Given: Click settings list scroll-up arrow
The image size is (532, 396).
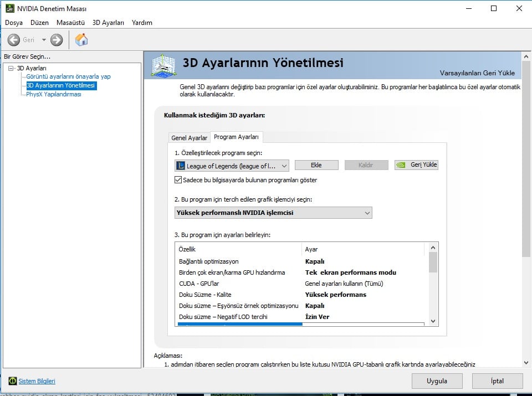Looking at the screenshot, I should tap(433, 248).
